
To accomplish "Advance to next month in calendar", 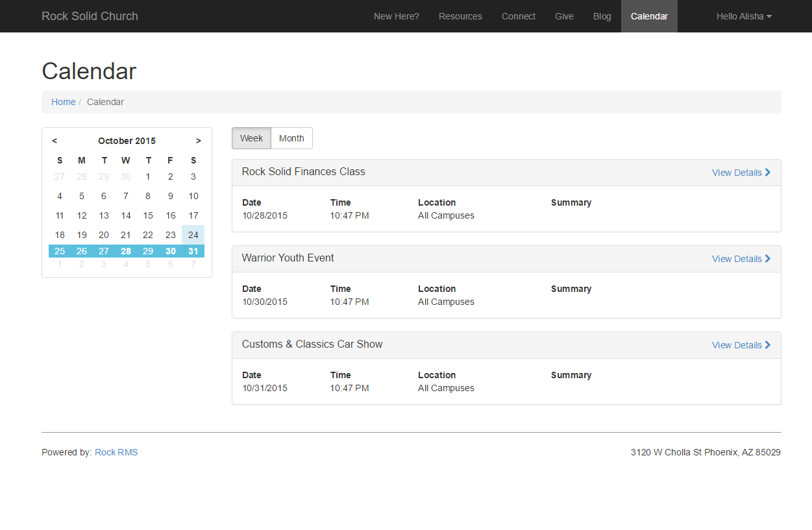I will [x=198, y=141].
